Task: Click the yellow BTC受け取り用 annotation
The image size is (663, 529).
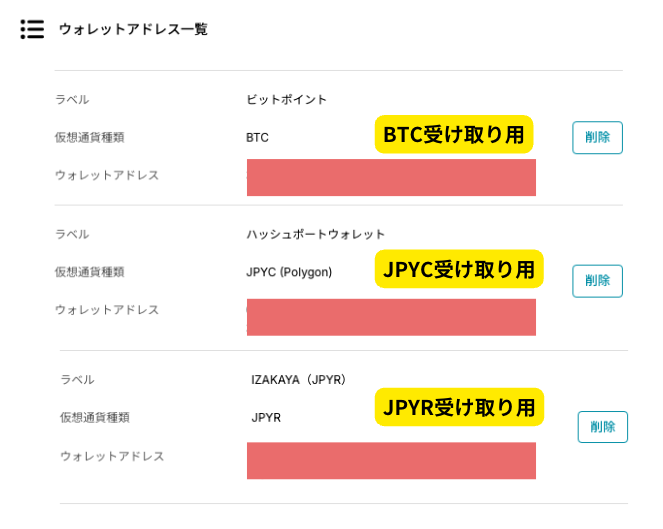Action: [x=453, y=135]
